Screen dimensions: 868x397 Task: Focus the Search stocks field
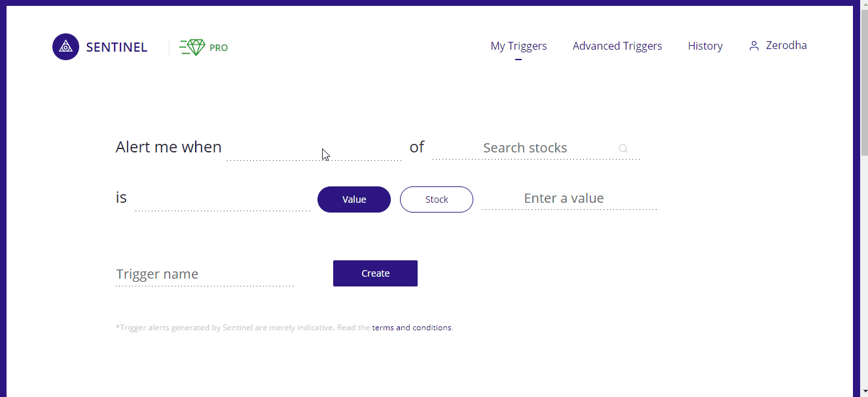coord(537,148)
